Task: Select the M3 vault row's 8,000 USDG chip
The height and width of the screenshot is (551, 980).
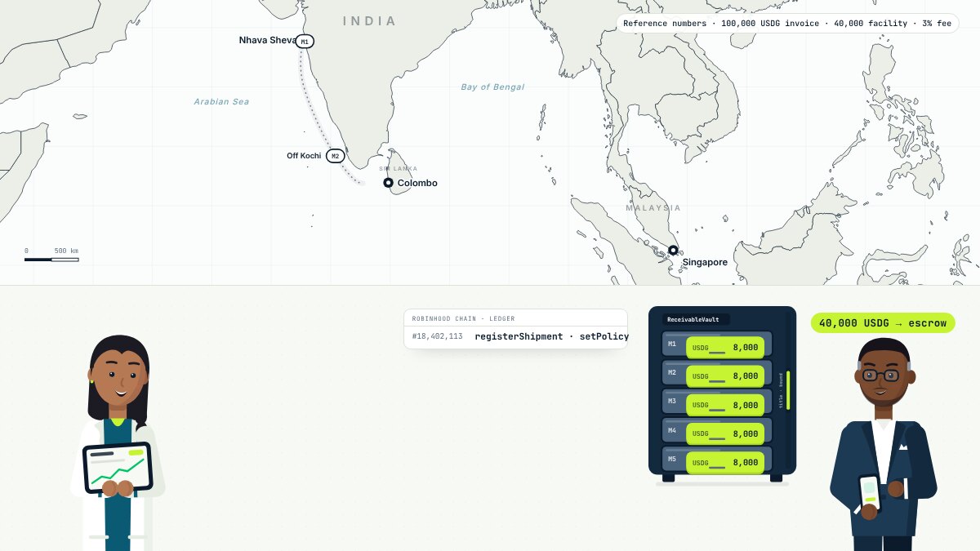Action: [x=725, y=405]
